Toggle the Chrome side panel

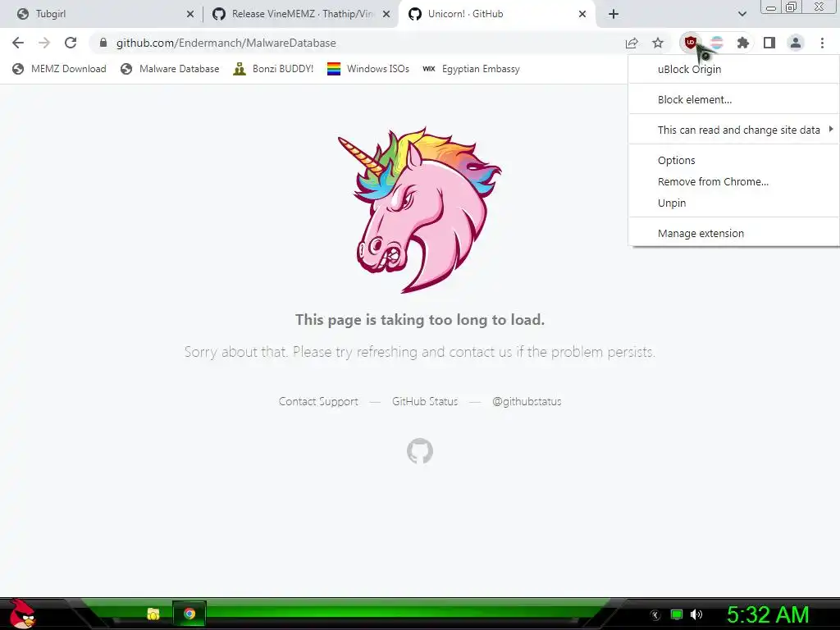point(769,43)
